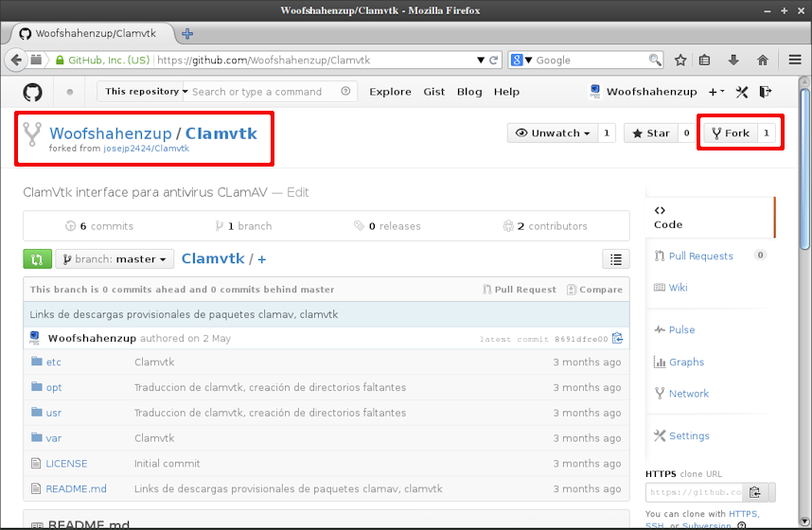Open repository Settings in the sidebar

[689, 435]
